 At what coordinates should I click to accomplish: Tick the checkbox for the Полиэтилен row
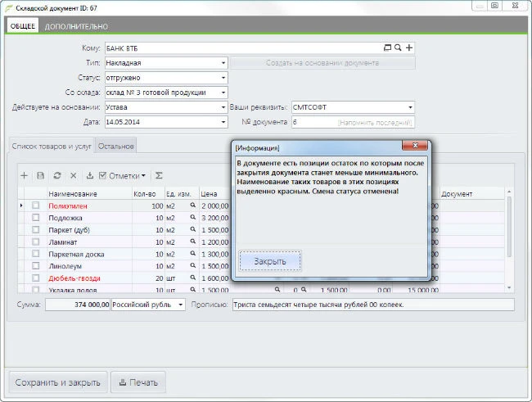(35, 206)
